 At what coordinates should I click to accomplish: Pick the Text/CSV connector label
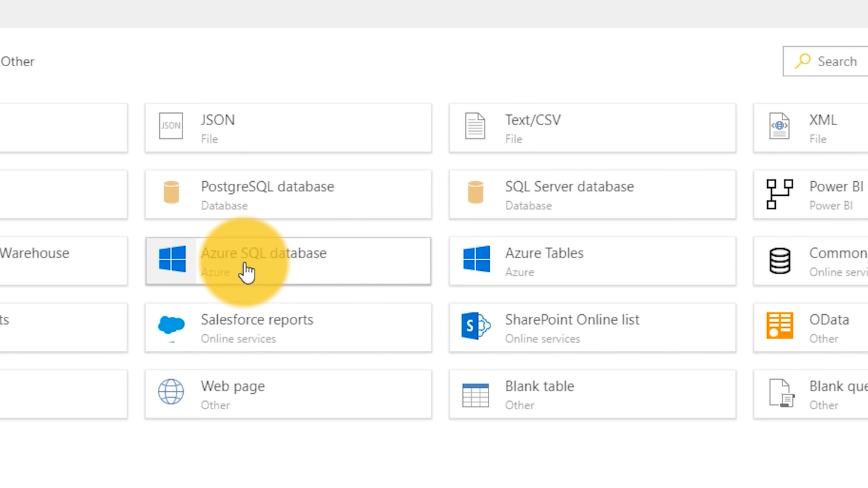pyautogui.click(x=533, y=120)
